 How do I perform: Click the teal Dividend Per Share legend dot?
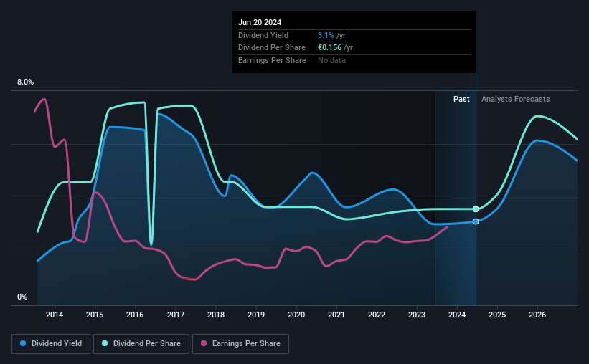[x=105, y=343]
